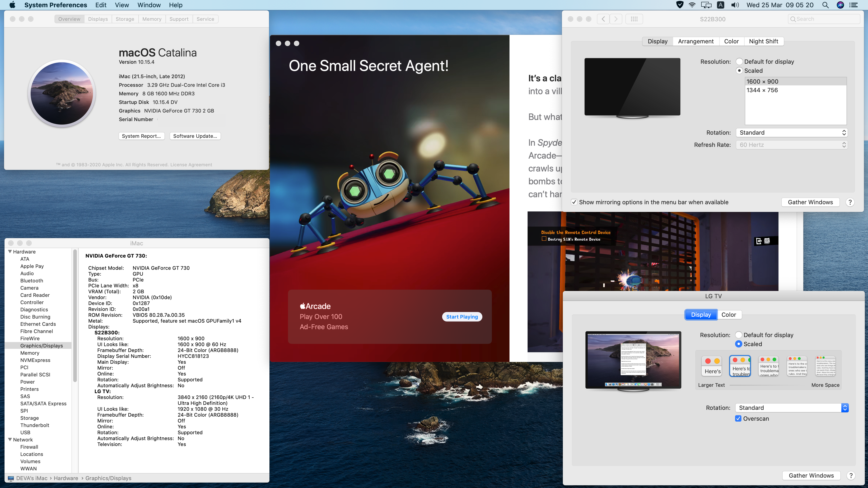This screenshot has height=488, width=868.
Task: Select Default for display in S22B300 window
Action: coord(739,62)
